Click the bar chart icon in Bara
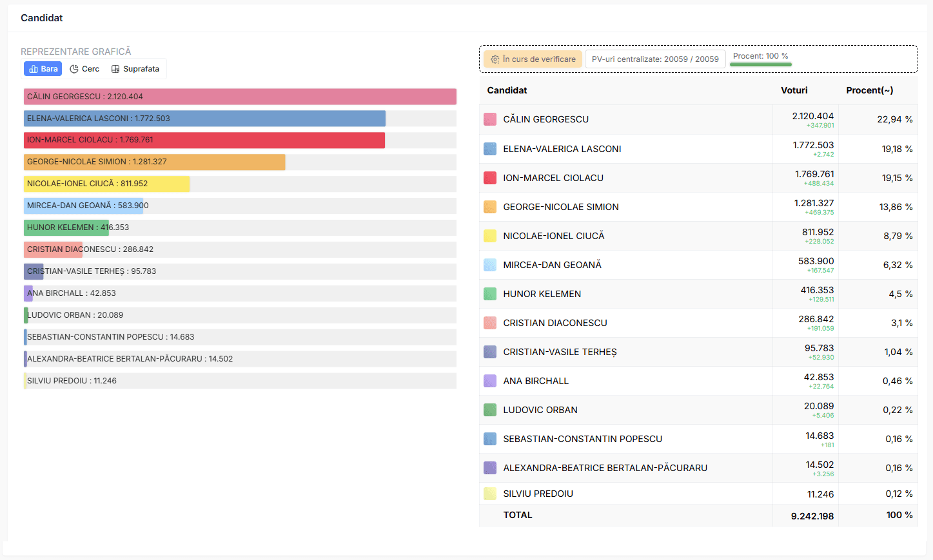This screenshot has width=933, height=560. tap(34, 69)
